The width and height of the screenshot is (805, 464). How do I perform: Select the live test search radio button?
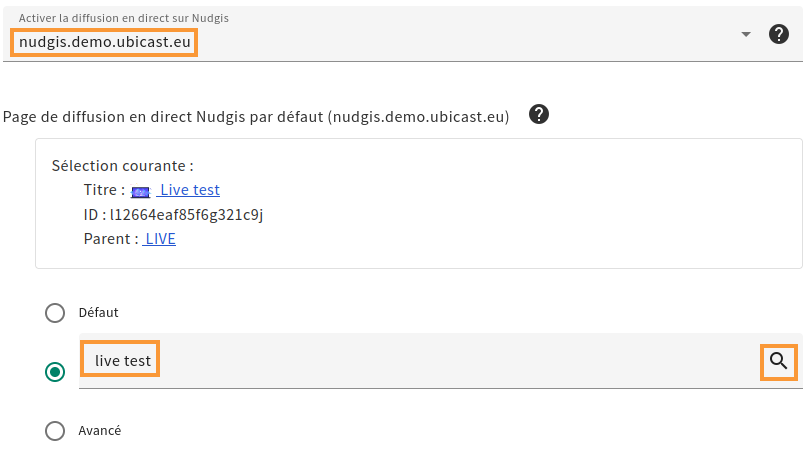(x=55, y=372)
